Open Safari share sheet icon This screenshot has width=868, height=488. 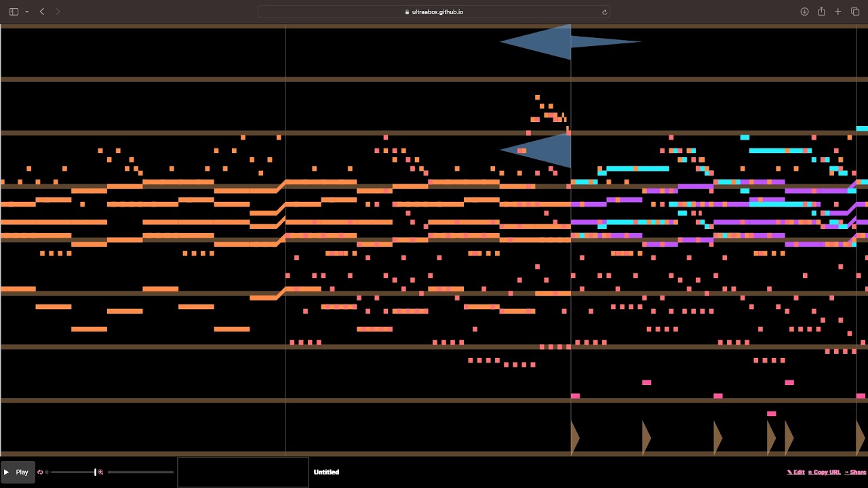(x=821, y=12)
